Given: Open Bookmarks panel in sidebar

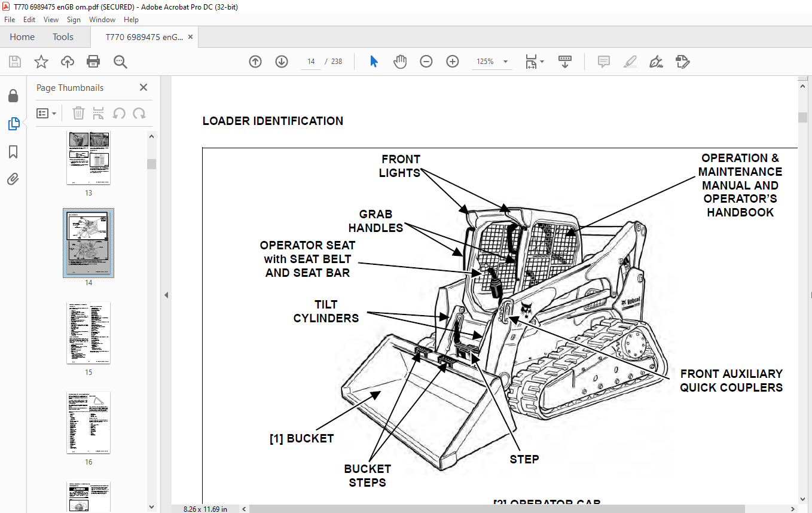Looking at the screenshot, I should tap(13, 152).
